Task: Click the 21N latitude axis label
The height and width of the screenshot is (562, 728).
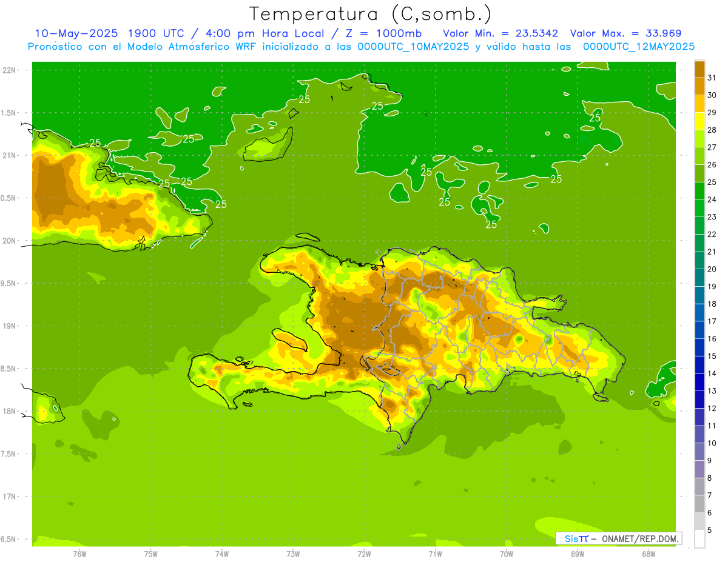Action: 8,155
